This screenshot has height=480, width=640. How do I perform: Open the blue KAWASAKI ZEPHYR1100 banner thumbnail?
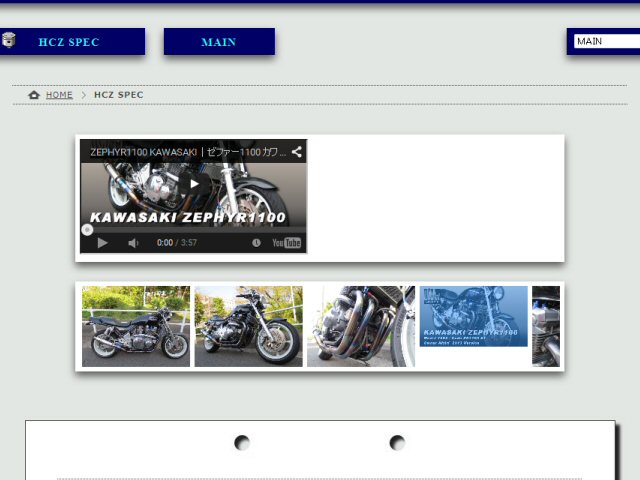tap(473, 316)
